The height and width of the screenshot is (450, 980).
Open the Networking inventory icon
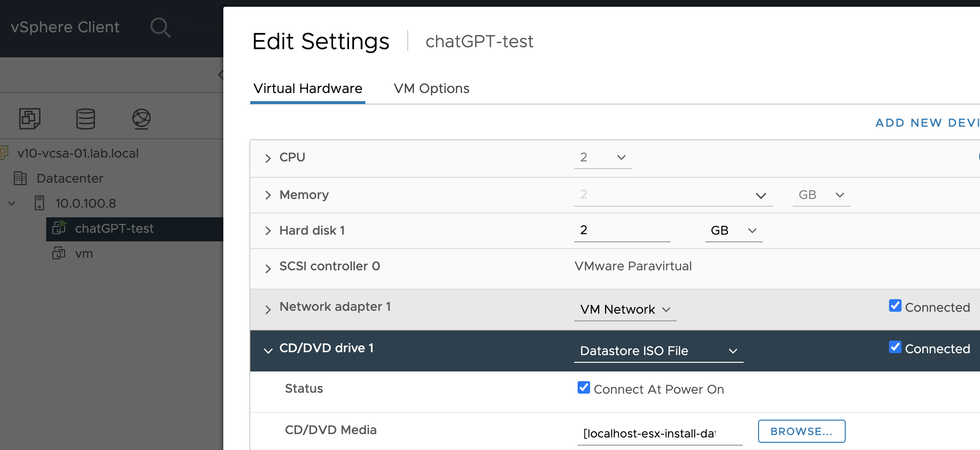[142, 119]
